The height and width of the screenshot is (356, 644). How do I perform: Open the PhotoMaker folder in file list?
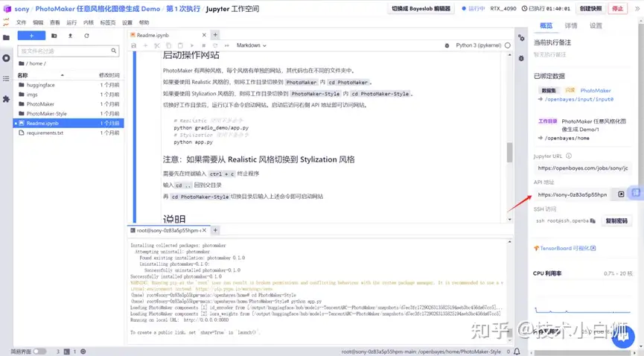pos(68,104)
